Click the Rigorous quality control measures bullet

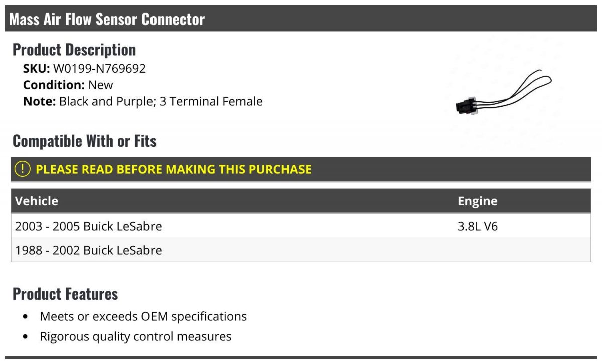click(x=135, y=336)
